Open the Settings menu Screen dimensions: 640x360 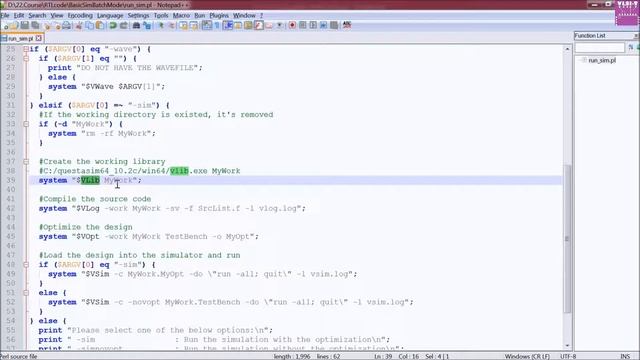click(138, 16)
